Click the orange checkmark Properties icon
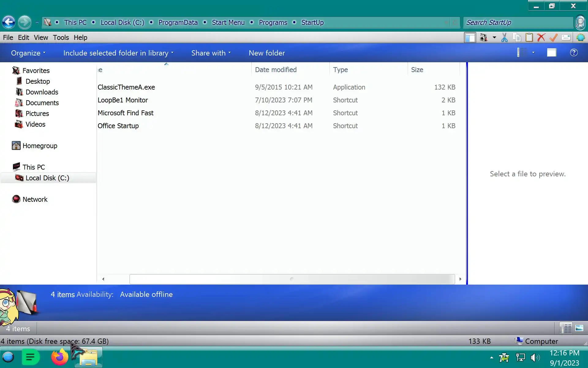588x368 pixels. [553, 37]
